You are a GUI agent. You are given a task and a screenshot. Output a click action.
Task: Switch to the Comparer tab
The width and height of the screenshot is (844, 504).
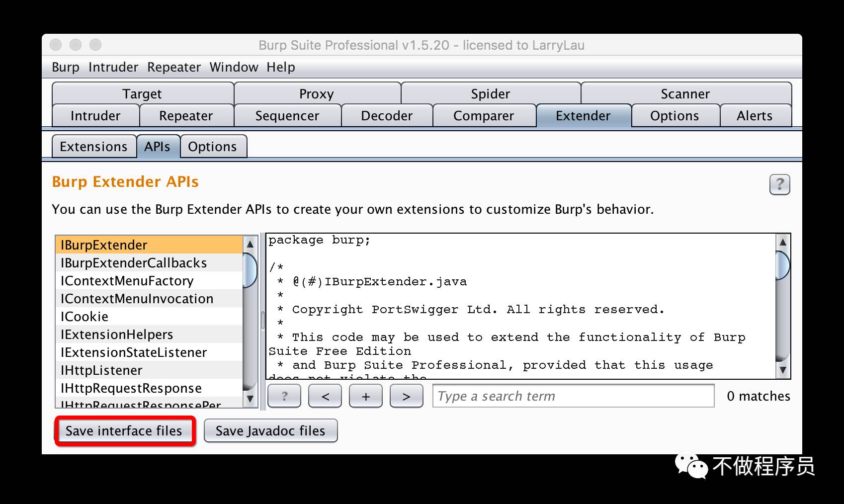click(484, 116)
